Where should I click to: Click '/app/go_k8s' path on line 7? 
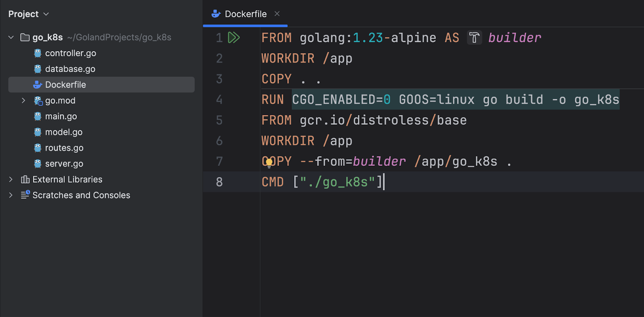click(456, 161)
